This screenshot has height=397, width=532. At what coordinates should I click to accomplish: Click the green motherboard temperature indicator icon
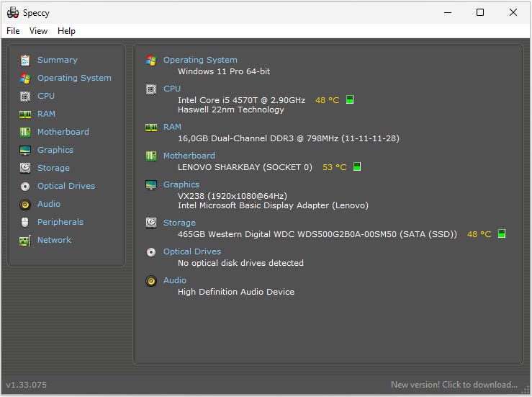coord(357,166)
